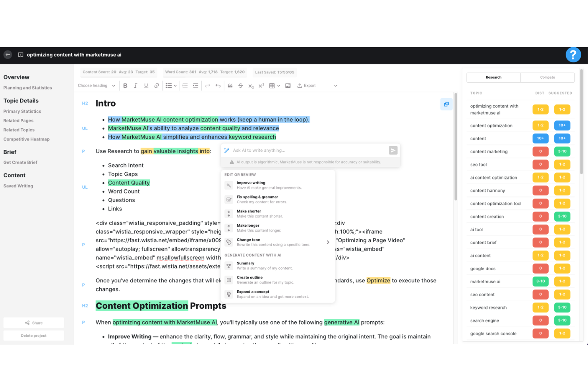Click the Content Optimization Prompts heading
The width and height of the screenshot is (588, 392).
coord(161,306)
